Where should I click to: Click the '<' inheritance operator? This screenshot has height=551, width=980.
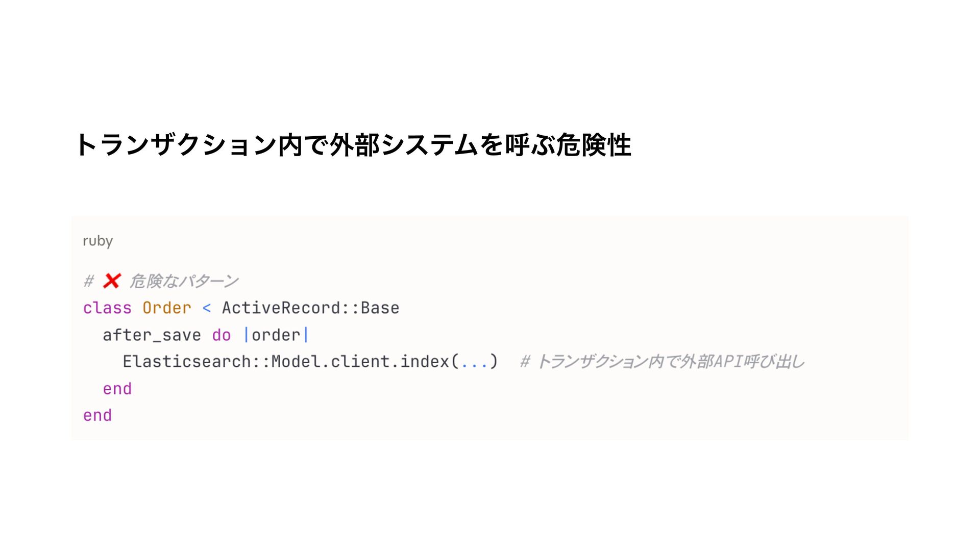[x=206, y=308]
